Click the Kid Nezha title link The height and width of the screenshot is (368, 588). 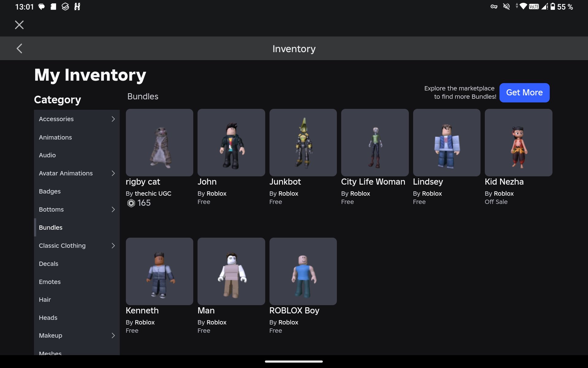(x=504, y=182)
